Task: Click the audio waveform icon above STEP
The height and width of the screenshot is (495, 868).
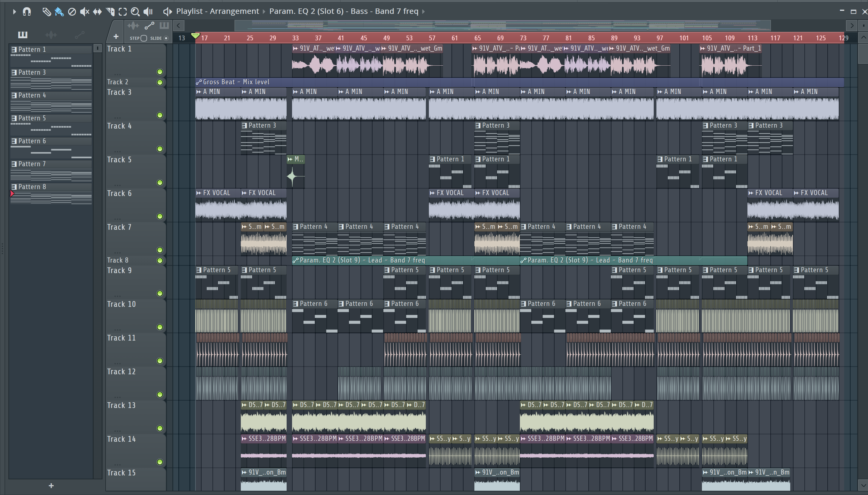Action: click(x=134, y=26)
